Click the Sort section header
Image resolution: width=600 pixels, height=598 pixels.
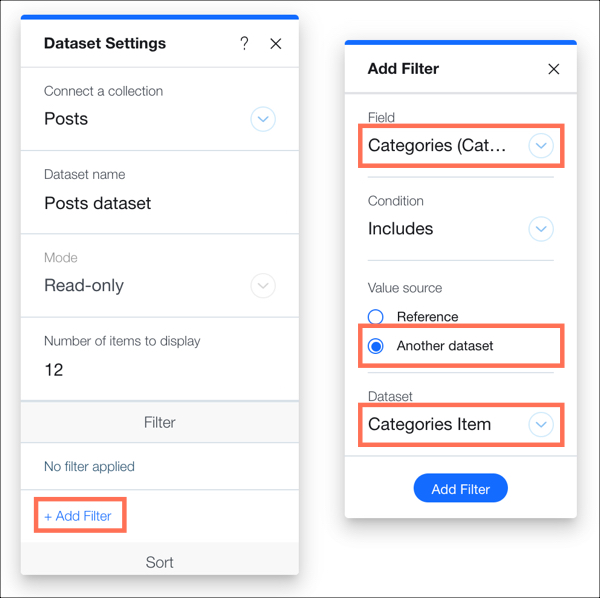click(160, 562)
